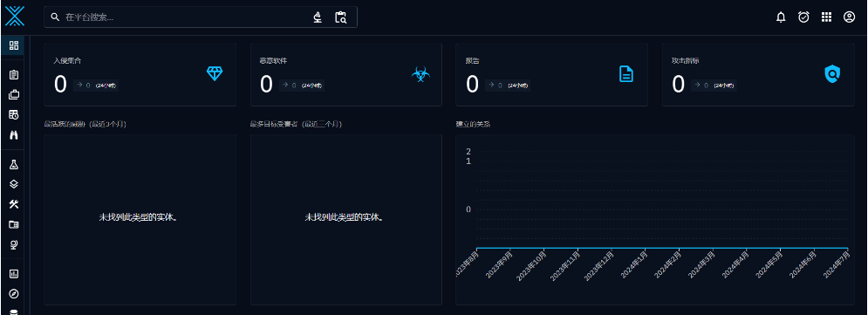The height and width of the screenshot is (315, 868).
Task: Open Observations binoculars icon in sidebar
Action: coord(14,134)
